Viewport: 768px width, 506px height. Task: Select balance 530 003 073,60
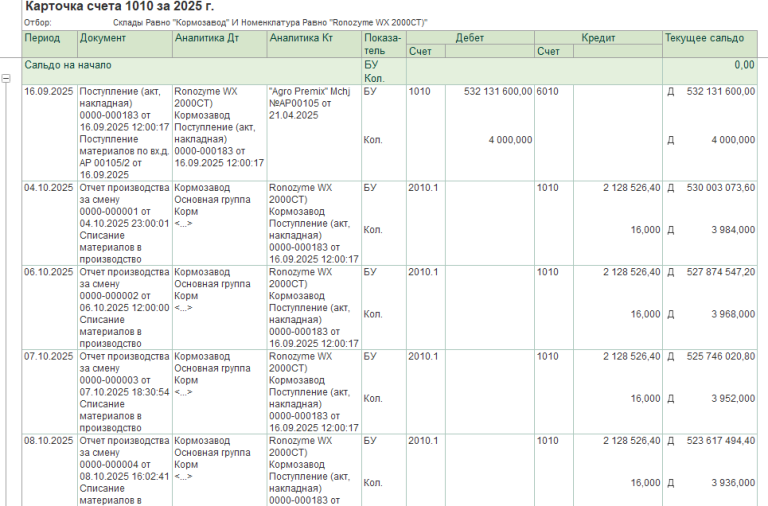pyautogui.click(x=720, y=188)
